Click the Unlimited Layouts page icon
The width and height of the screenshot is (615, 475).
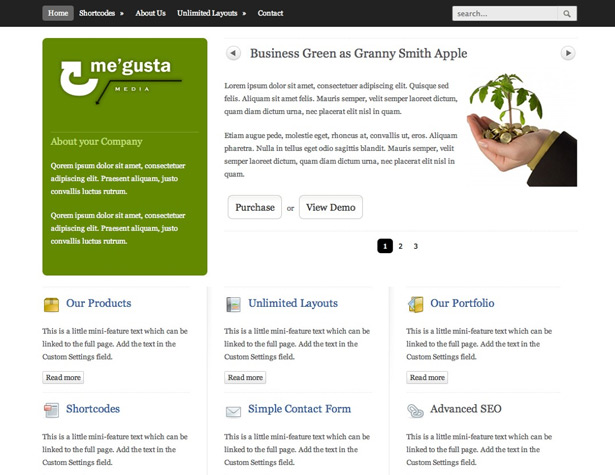tap(233, 304)
